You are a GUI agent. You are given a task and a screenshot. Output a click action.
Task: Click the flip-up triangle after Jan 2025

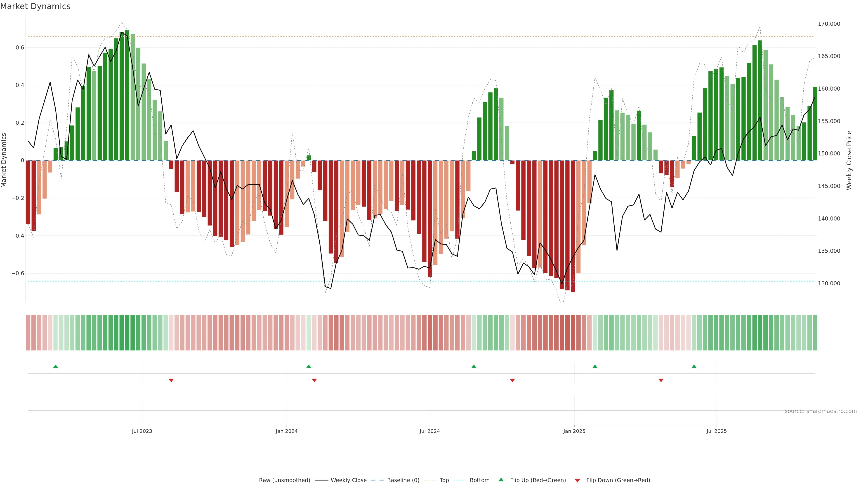pyautogui.click(x=595, y=366)
